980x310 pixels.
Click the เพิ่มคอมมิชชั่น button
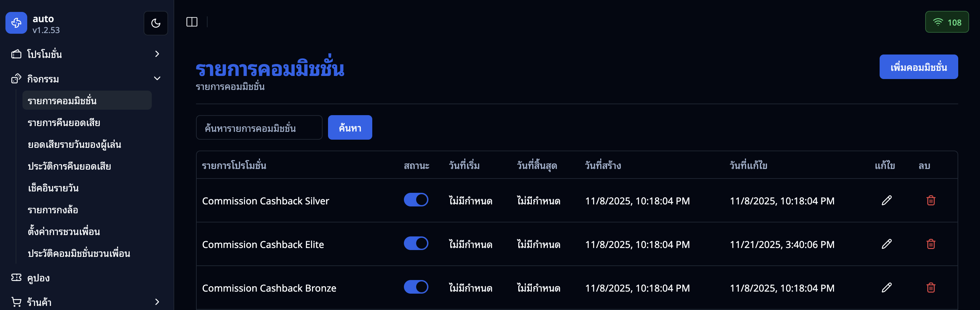pos(919,67)
